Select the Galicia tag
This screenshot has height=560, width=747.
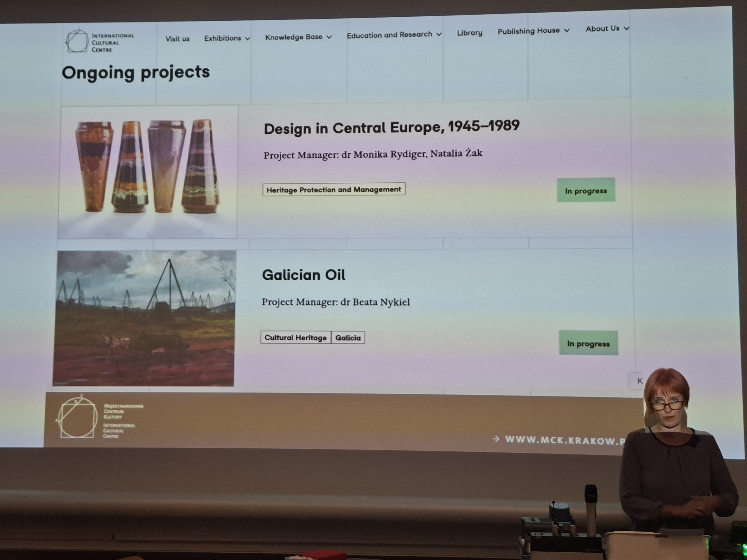pos(348,337)
